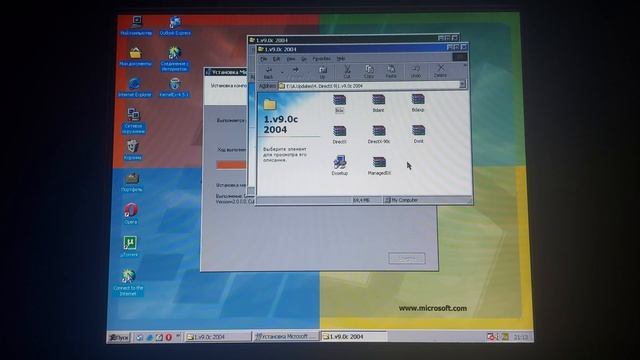Click the Forward arrow in Explorer toolbar

296,71
